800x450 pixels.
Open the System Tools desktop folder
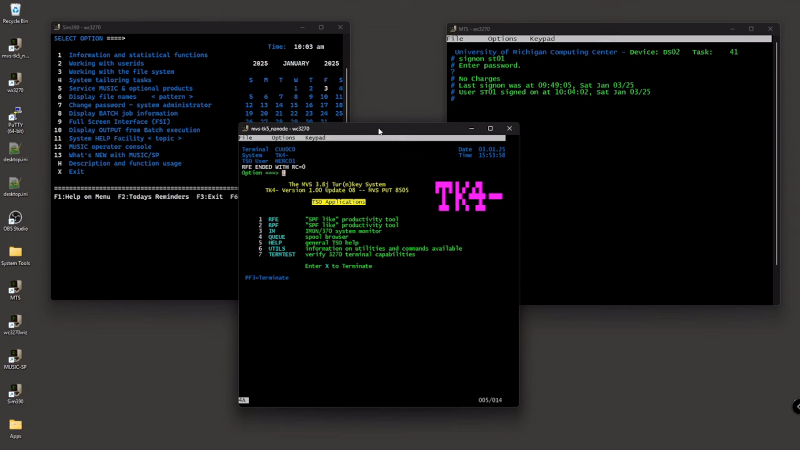pos(15,252)
